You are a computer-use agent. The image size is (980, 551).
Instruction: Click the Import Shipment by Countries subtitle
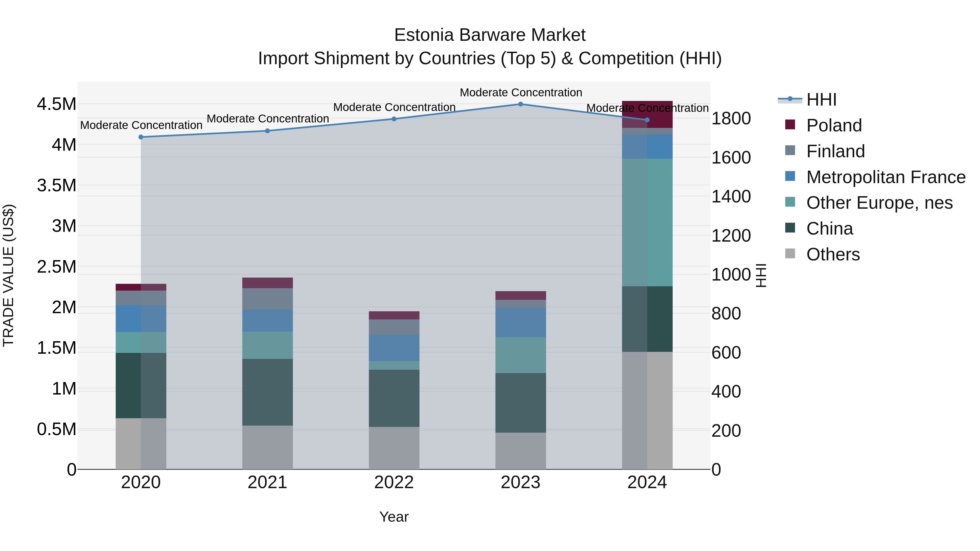click(490, 59)
